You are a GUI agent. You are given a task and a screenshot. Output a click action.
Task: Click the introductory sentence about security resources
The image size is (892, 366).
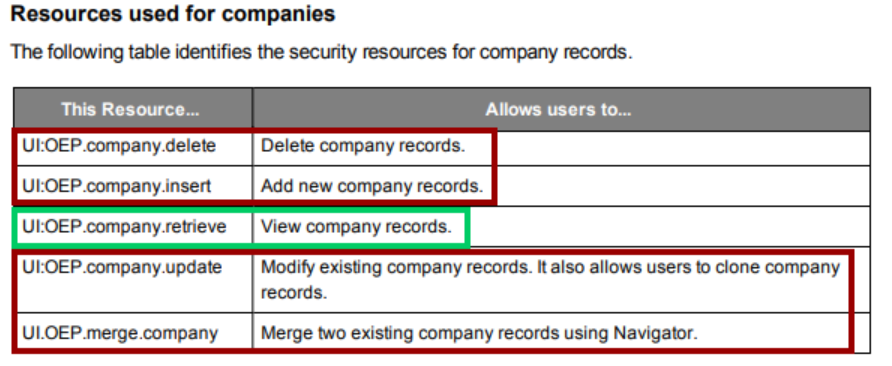pyautogui.click(x=321, y=52)
